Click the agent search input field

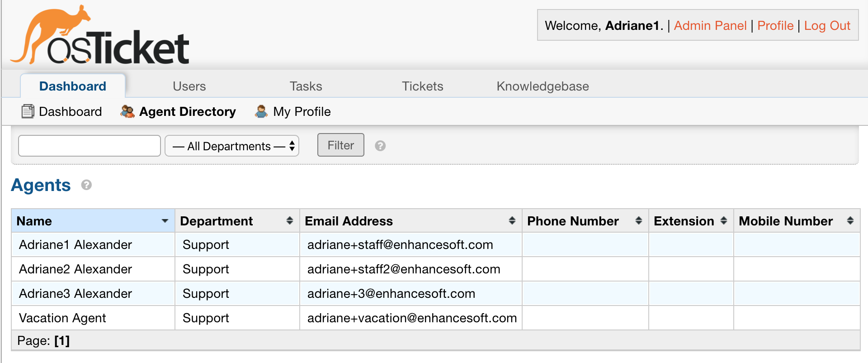coord(89,146)
